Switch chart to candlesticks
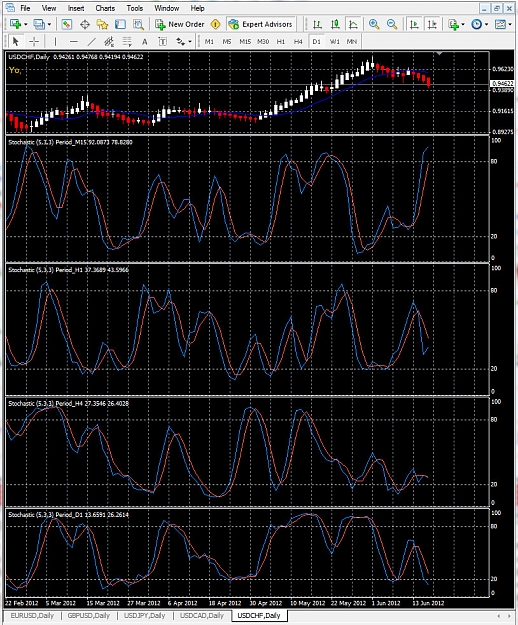The height and width of the screenshot is (625, 518). click(335, 24)
